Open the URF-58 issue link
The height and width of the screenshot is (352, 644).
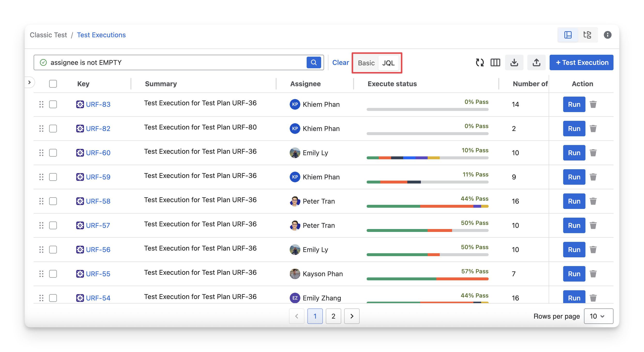(98, 201)
